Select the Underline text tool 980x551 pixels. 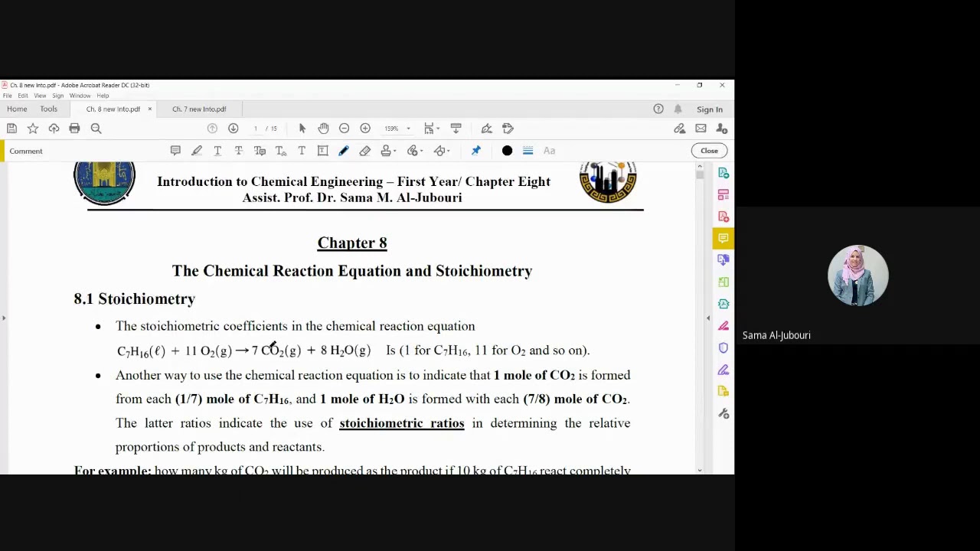[x=217, y=151]
